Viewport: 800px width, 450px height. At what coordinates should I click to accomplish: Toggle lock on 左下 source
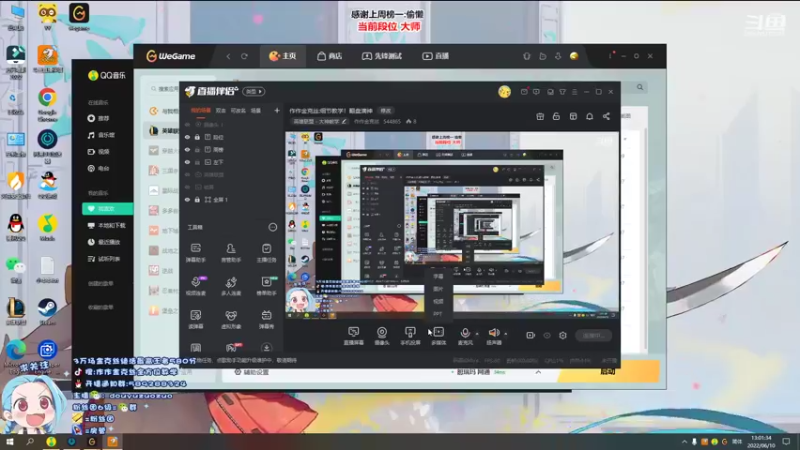(197, 162)
